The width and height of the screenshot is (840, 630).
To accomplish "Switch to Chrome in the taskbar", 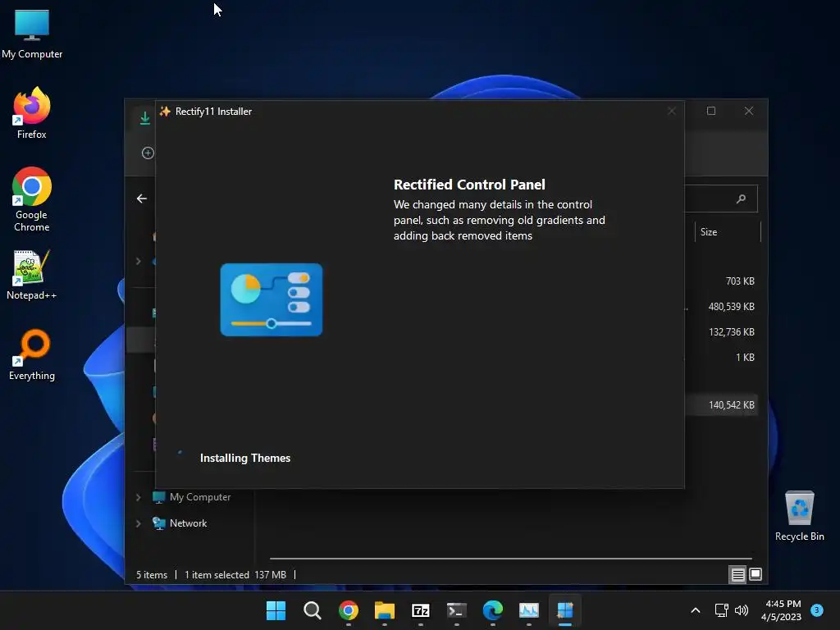I will coord(348,610).
